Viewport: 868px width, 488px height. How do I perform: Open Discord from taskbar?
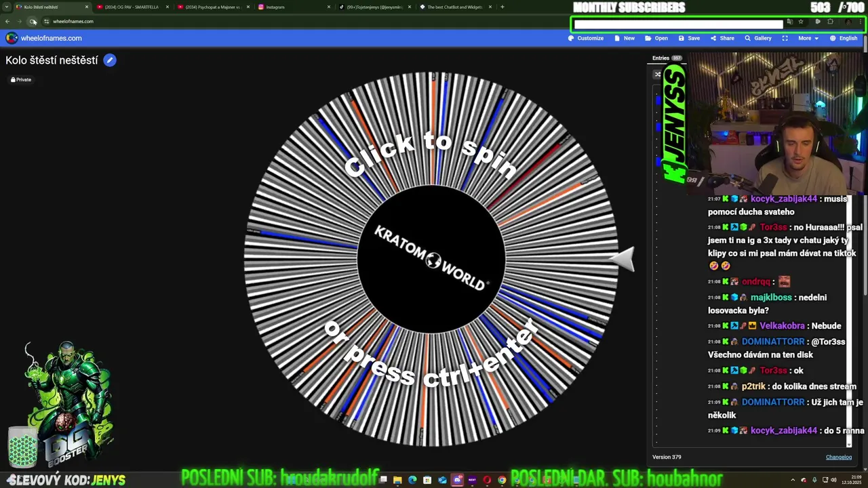457,480
